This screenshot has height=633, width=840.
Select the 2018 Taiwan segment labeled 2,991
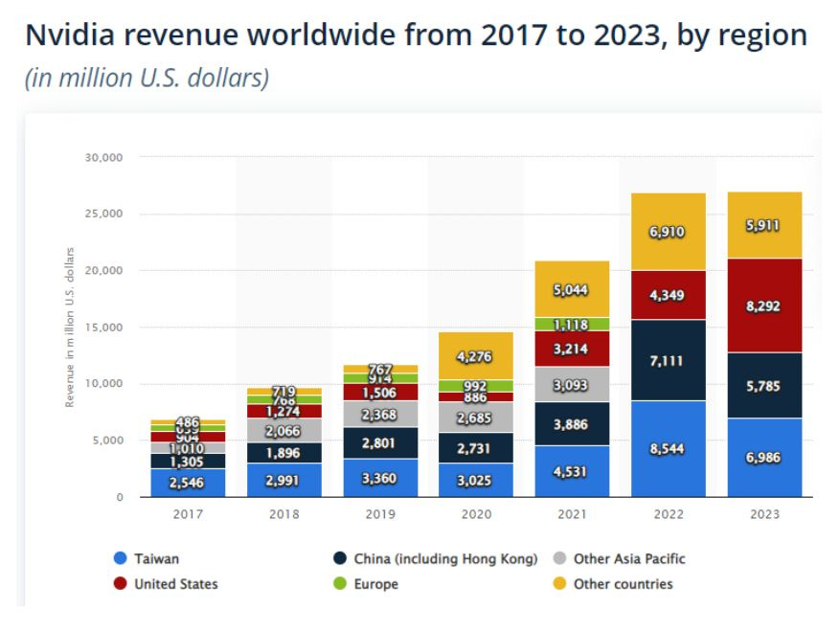284,480
